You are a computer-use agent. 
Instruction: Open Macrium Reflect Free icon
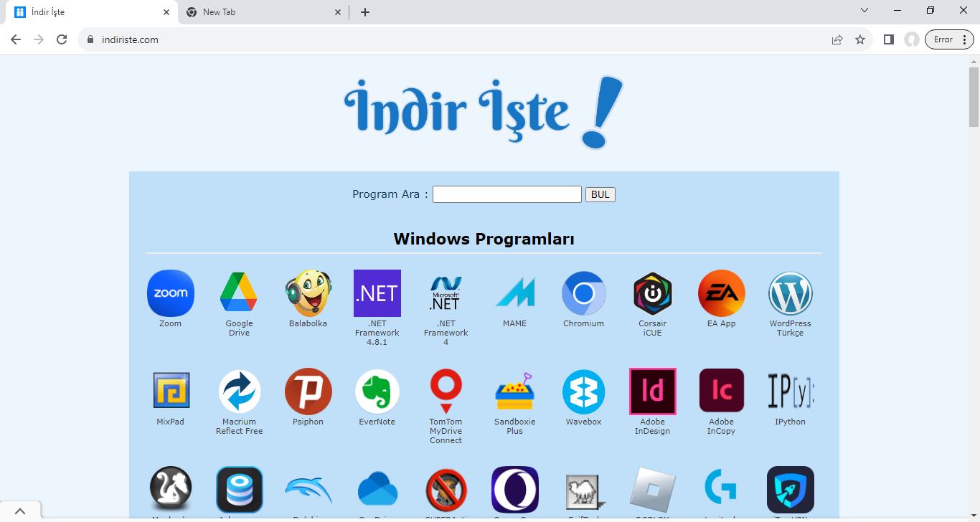pos(239,391)
